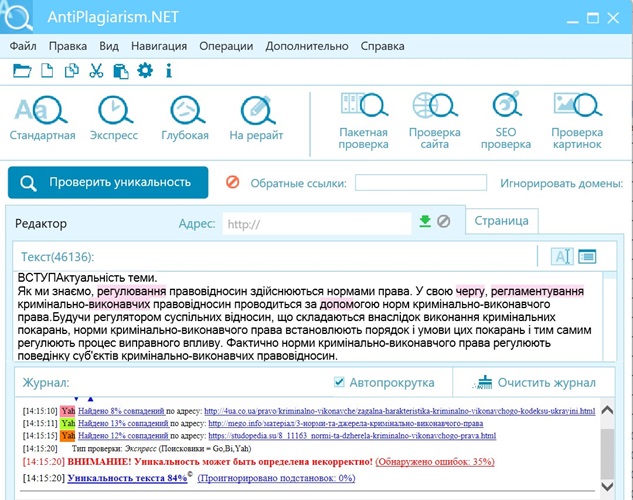Paste text with the clipboard icon
Viewport: 633px width, 500px height.
[x=121, y=71]
